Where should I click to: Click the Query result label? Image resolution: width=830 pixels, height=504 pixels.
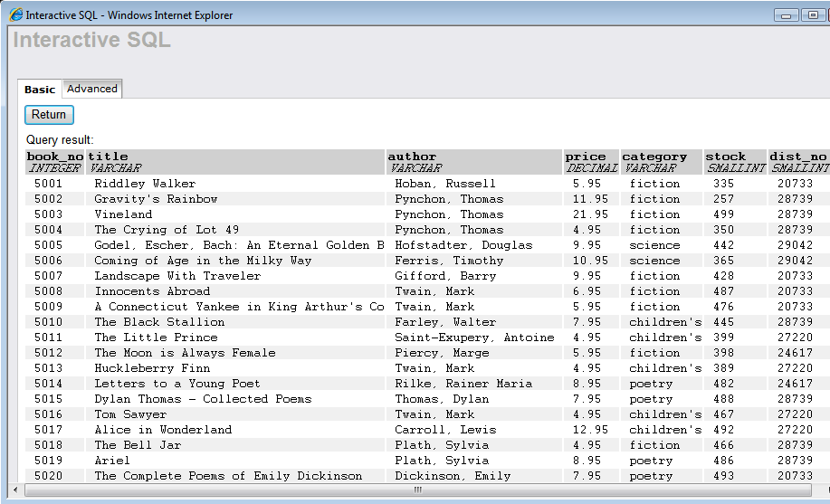pyautogui.click(x=60, y=140)
